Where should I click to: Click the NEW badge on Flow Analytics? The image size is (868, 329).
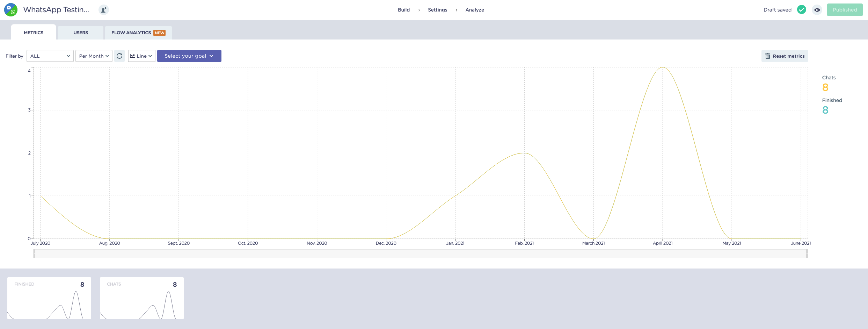160,33
